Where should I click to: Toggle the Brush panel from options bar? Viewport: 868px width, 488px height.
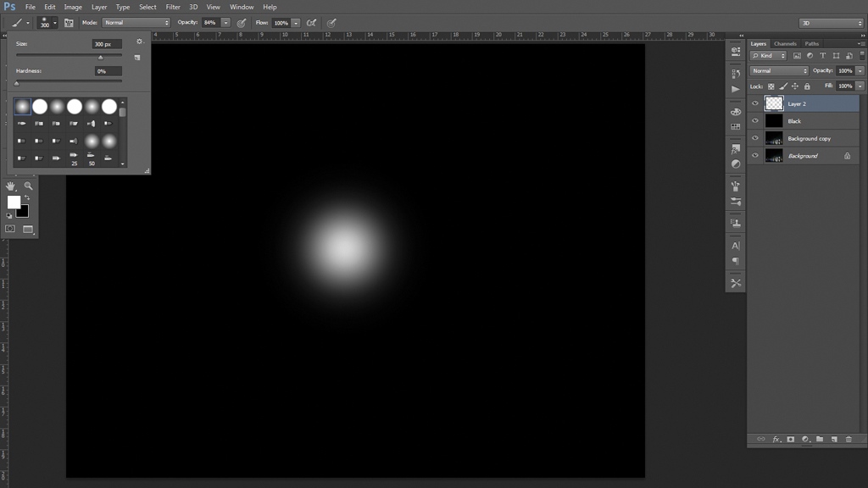[69, 23]
